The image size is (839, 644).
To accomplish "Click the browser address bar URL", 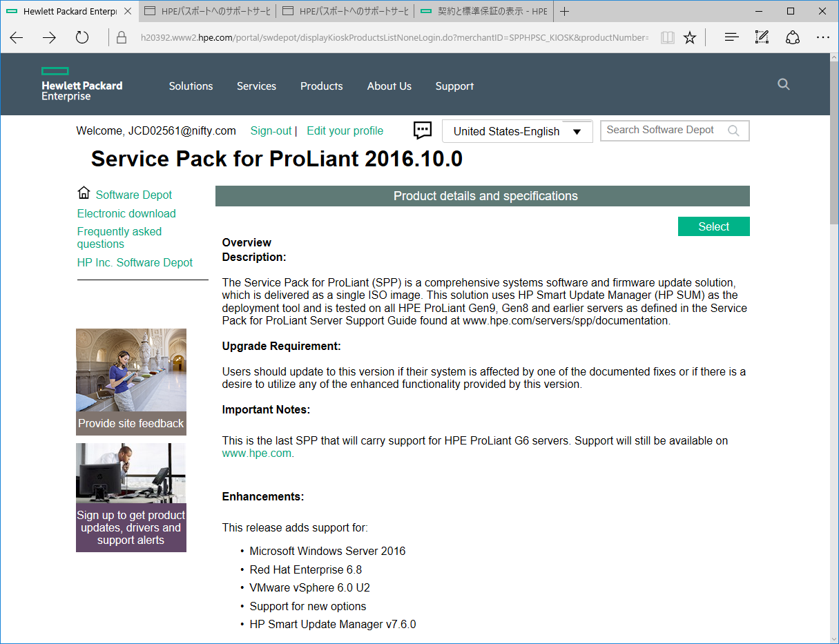I will (x=394, y=37).
